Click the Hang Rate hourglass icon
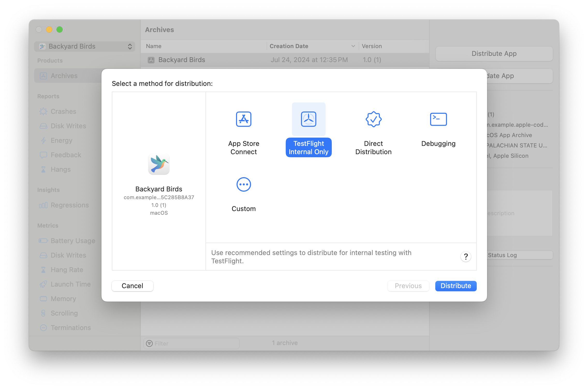588x389 pixels. click(43, 270)
